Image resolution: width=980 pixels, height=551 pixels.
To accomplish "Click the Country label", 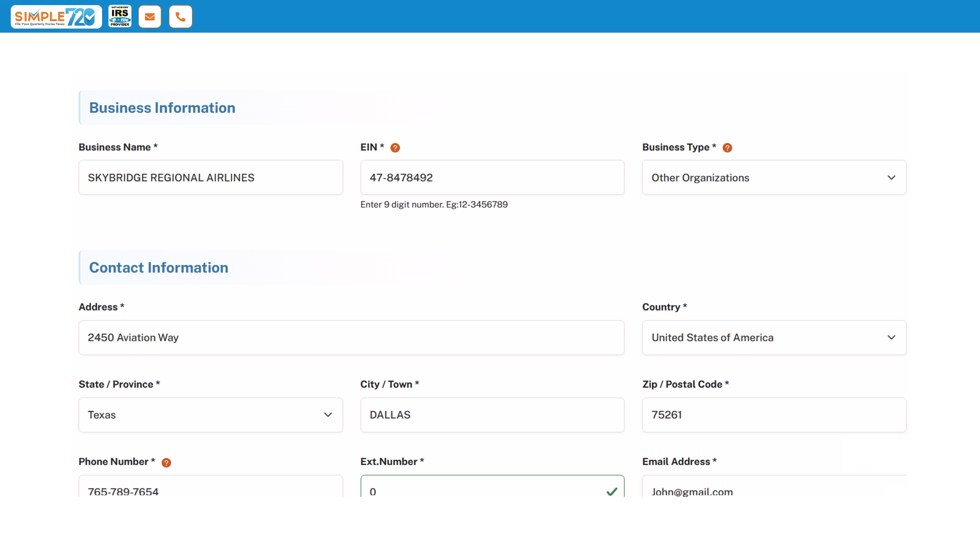I will tap(665, 307).
